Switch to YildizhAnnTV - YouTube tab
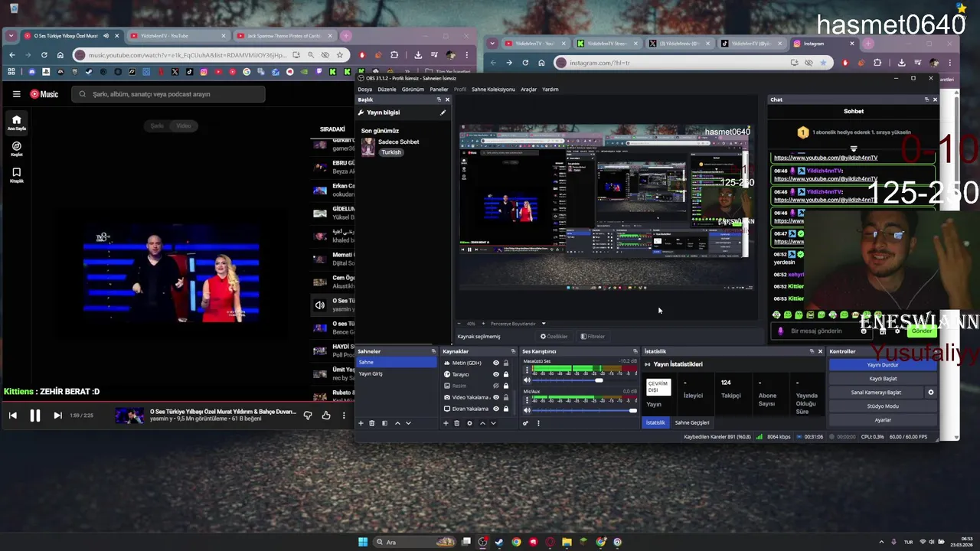 pos(178,36)
